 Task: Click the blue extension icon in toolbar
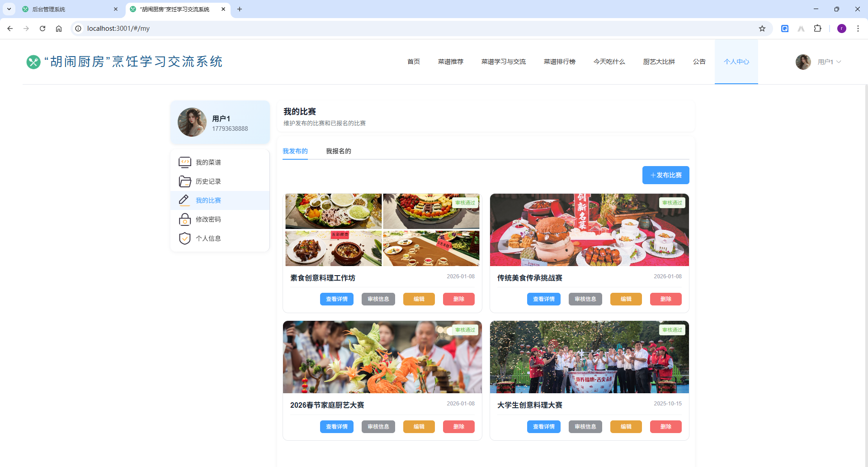[785, 29]
